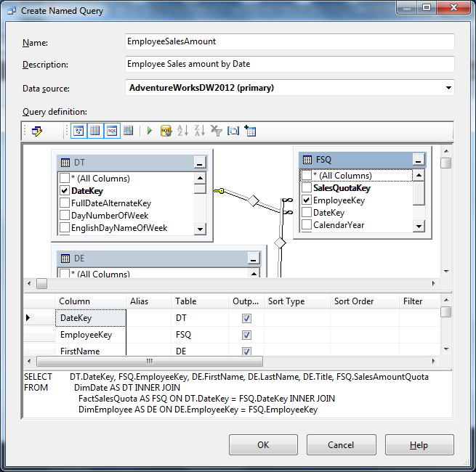Screen dimensions: 476x472
Task: Click the Filter column header
Action: tap(419, 301)
